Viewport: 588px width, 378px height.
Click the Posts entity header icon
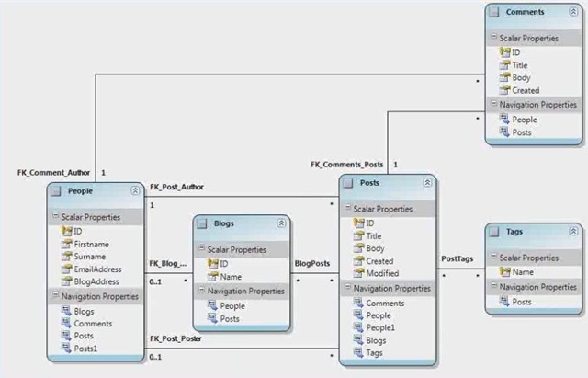[x=350, y=183]
